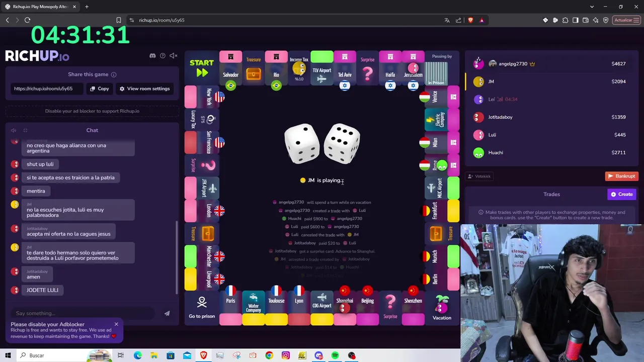Click the MUC Airport tile
Screen dimensions: 644x362
(442, 188)
